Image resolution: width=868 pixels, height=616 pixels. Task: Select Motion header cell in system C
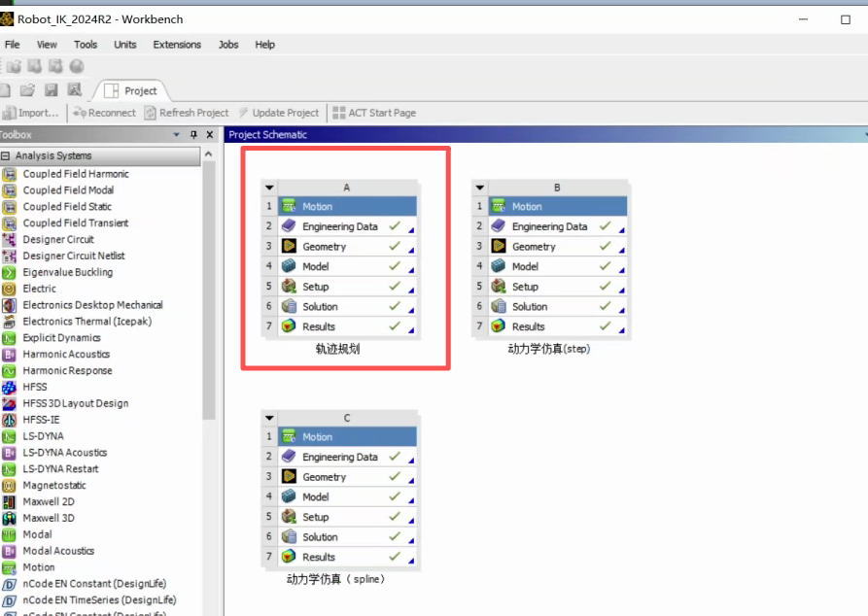[347, 436]
